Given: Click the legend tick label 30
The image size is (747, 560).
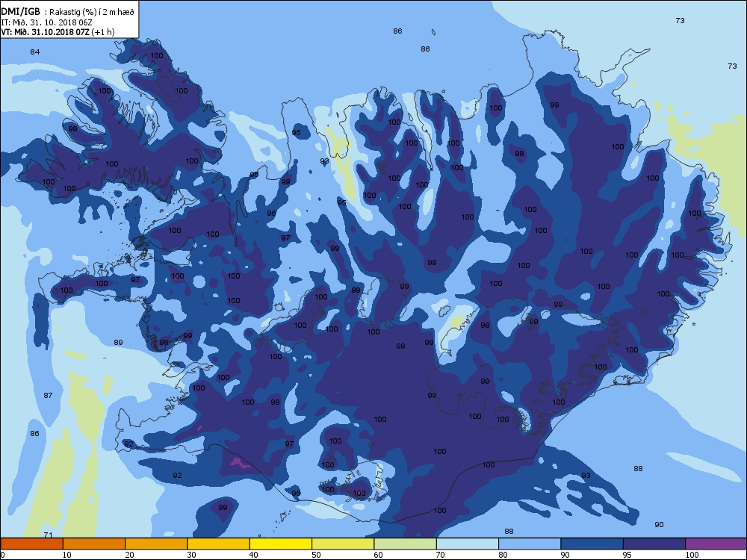Looking at the screenshot, I should coord(191,555).
